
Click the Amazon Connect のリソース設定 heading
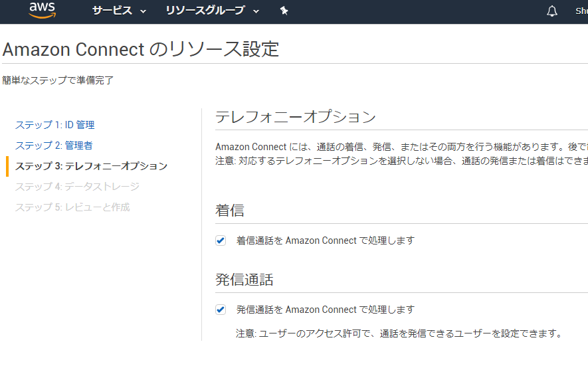[141, 49]
